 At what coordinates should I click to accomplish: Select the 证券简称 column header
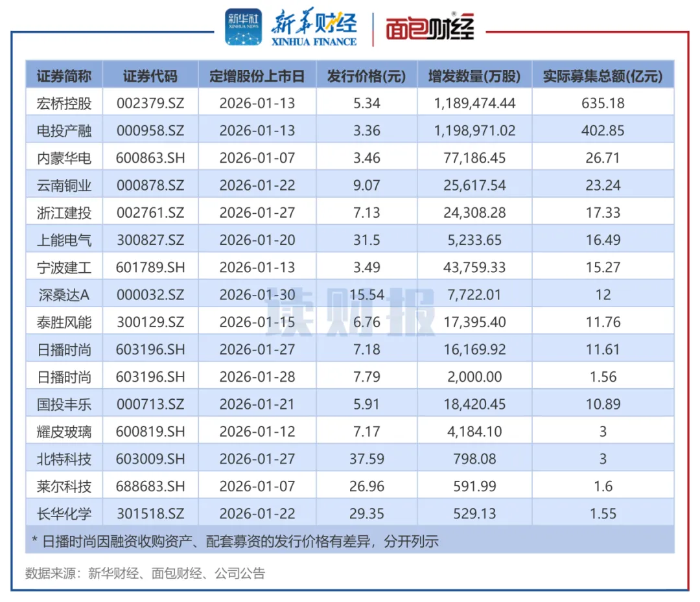click(64, 76)
